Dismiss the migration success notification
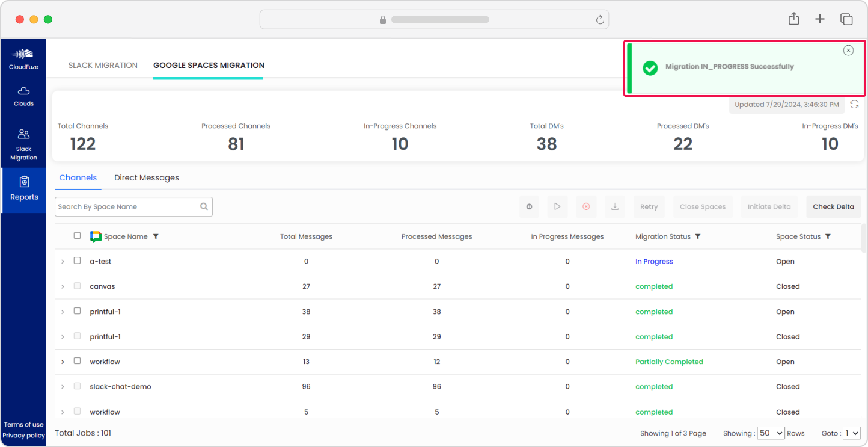This screenshot has height=447, width=868. (x=848, y=51)
